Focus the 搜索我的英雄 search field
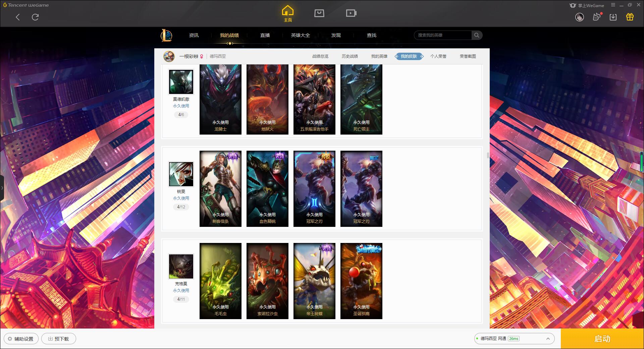Viewport: 644px width, 349px height. pyautogui.click(x=443, y=35)
